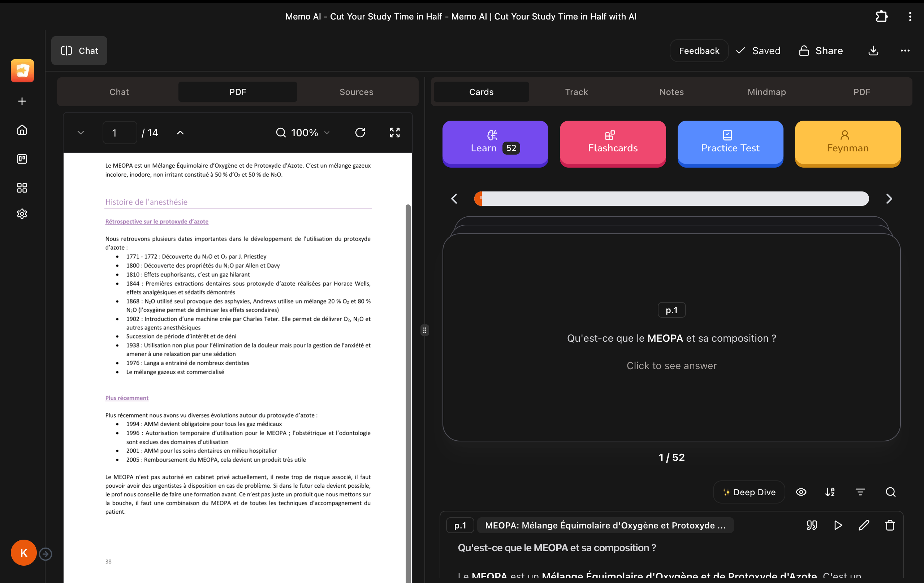Open the home icon in left sidebar

pos(22,130)
